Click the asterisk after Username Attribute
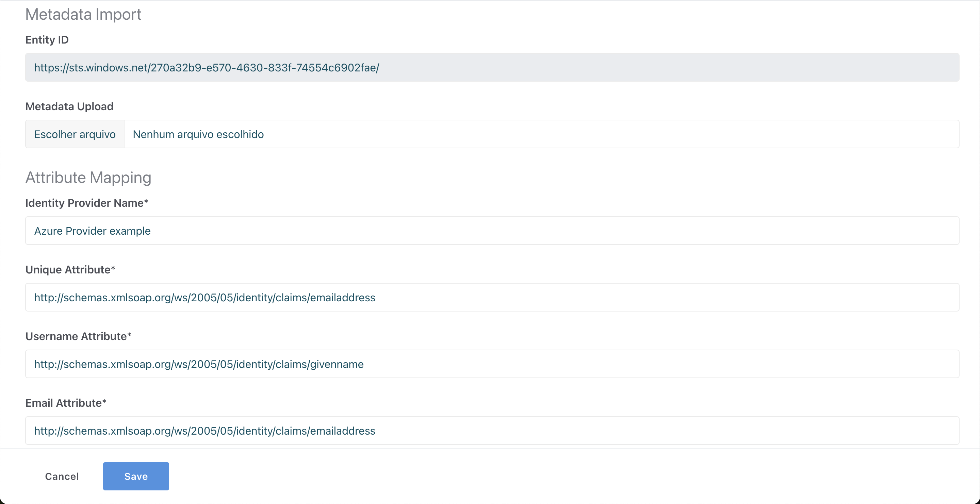Screen dimensions: 980x504 click(x=129, y=335)
